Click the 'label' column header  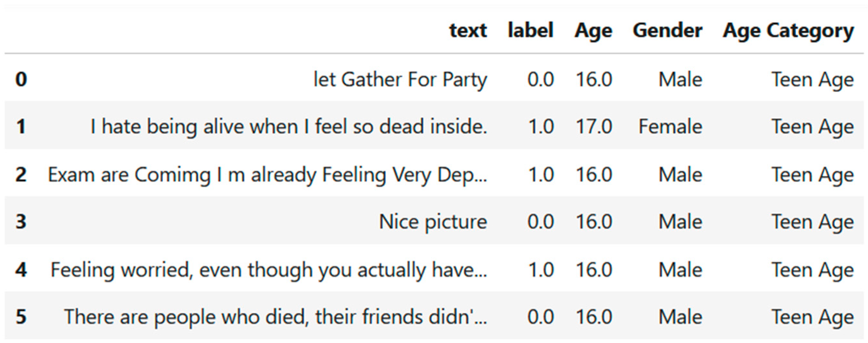531,30
